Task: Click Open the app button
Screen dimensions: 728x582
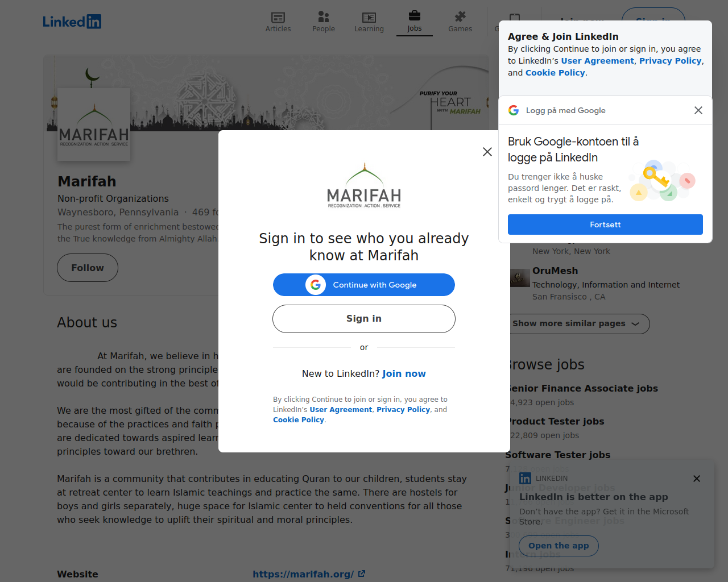Action: click(x=559, y=546)
